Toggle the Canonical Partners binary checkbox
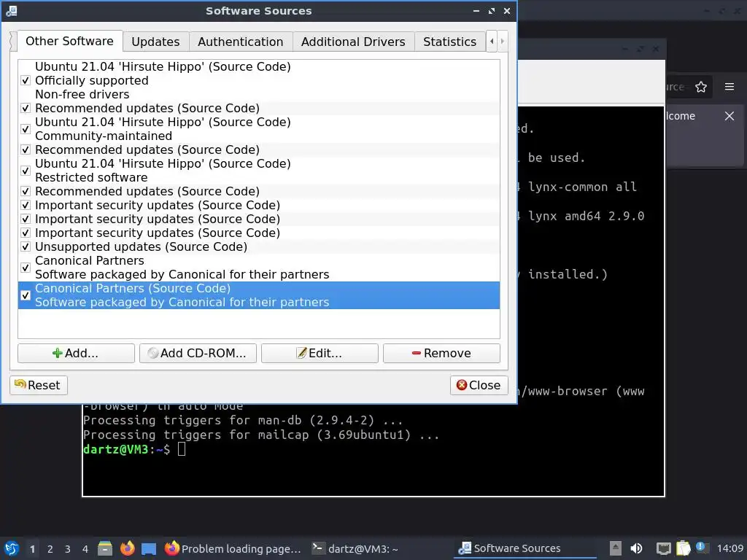The height and width of the screenshot is (560, 747). coord(26,268)
